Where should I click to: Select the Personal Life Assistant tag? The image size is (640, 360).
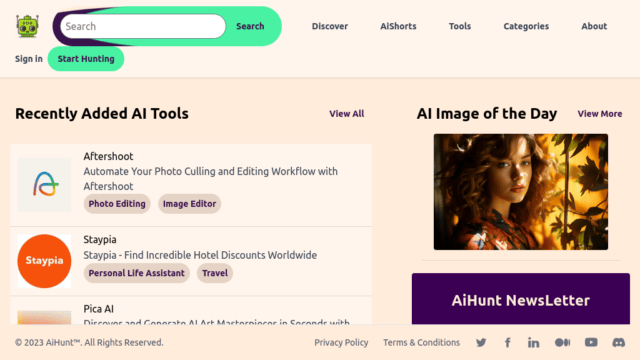(x=137, y=273)
